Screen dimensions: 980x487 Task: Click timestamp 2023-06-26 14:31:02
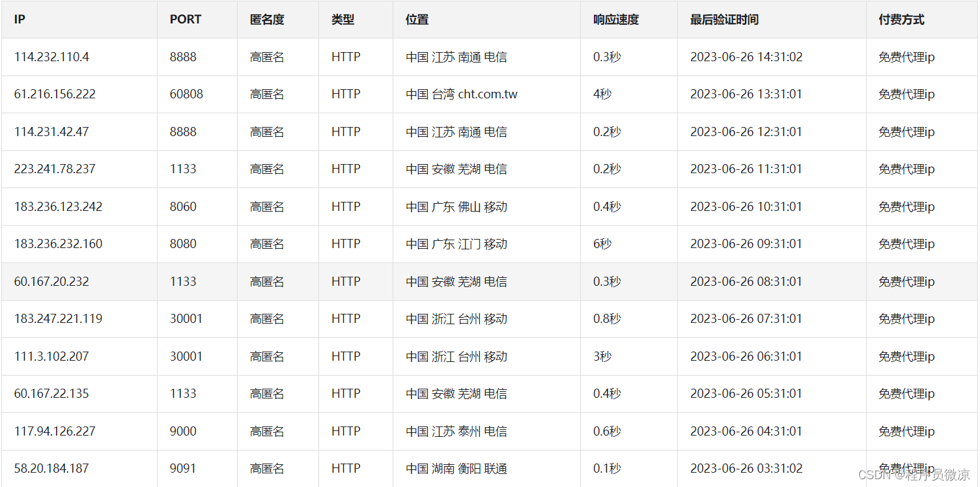tap(746, 57)
